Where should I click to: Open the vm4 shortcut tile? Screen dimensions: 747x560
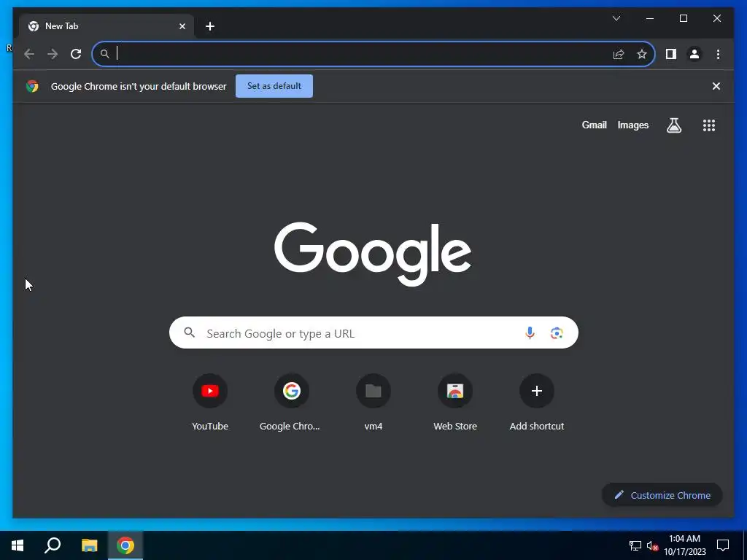pos(373,402)
